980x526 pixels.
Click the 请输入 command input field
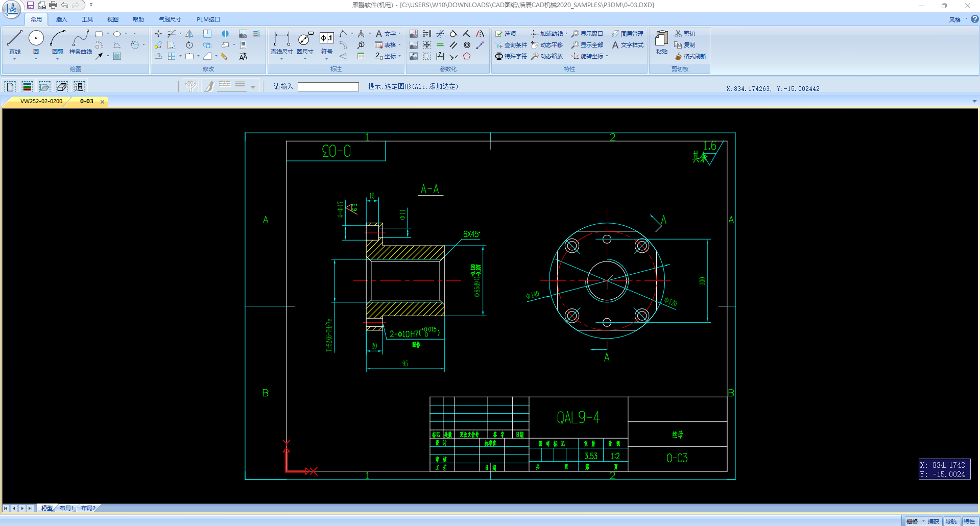coord(328,87)
